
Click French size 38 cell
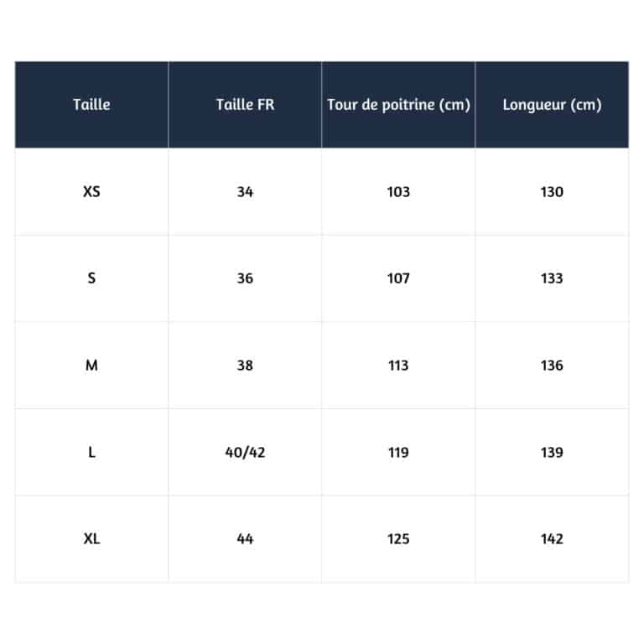coord(245,366)
